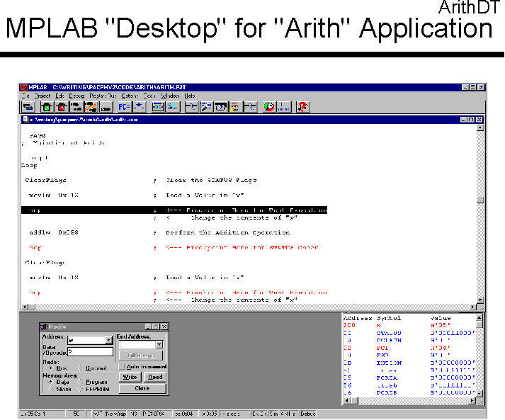Click the green and red speech-bubble icon
Screen dimensions: 505x420
click(269, 107)
